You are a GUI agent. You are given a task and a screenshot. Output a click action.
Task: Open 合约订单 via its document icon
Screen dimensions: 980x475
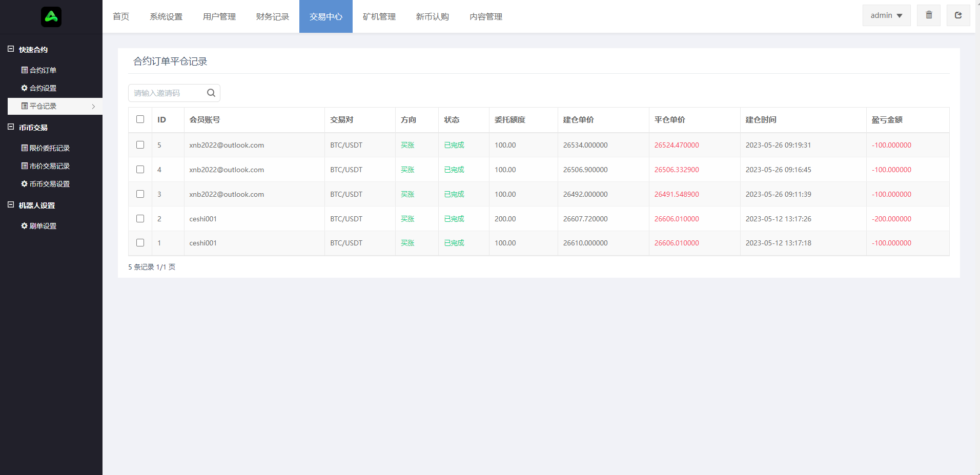(x=24, y=70)
